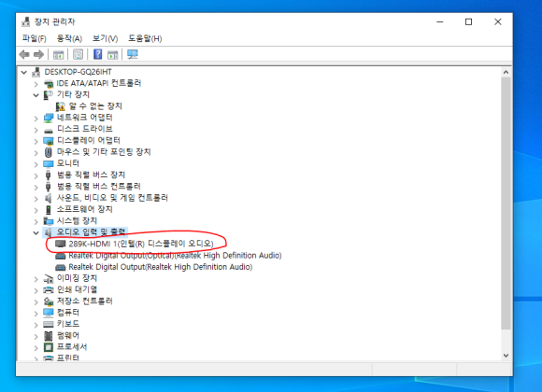Select Realtek Digital Output(Optical) device
This screenshot has height=392, width=542.
click(175, 256)
